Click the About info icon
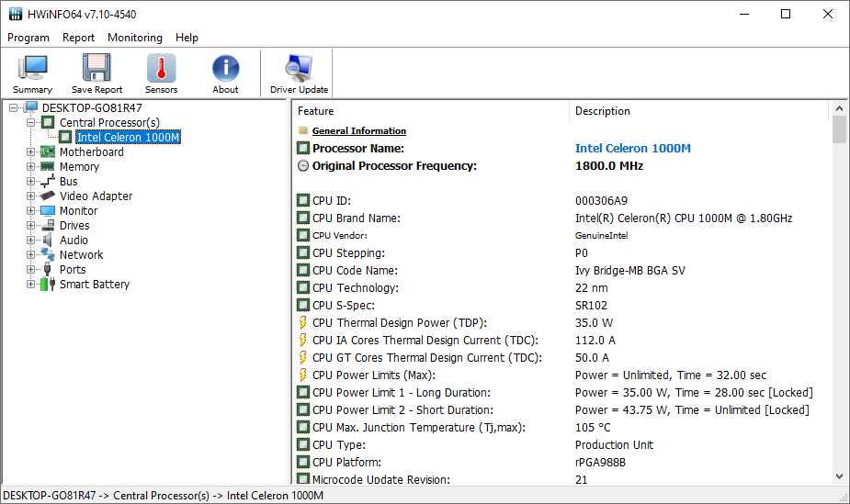 click(x=225, y=68)
